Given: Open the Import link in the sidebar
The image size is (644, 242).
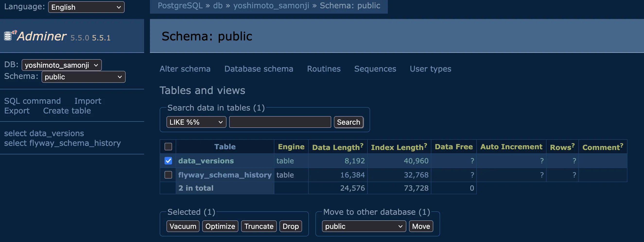Looking at the screenshot, I should [x=88, y=101].
